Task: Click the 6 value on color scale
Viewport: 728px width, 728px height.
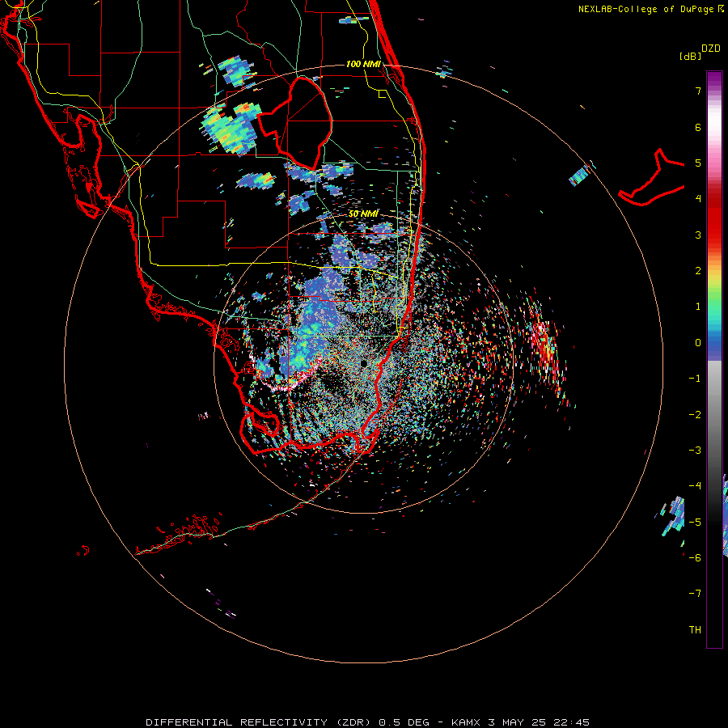Action: pos(698,127)
